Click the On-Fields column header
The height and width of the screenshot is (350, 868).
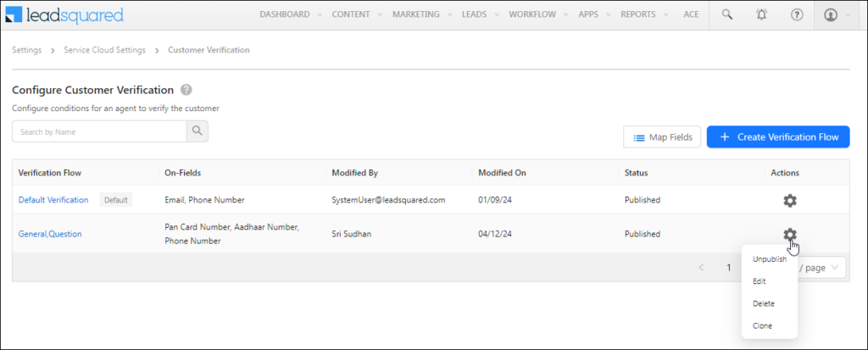click(183, 173)
